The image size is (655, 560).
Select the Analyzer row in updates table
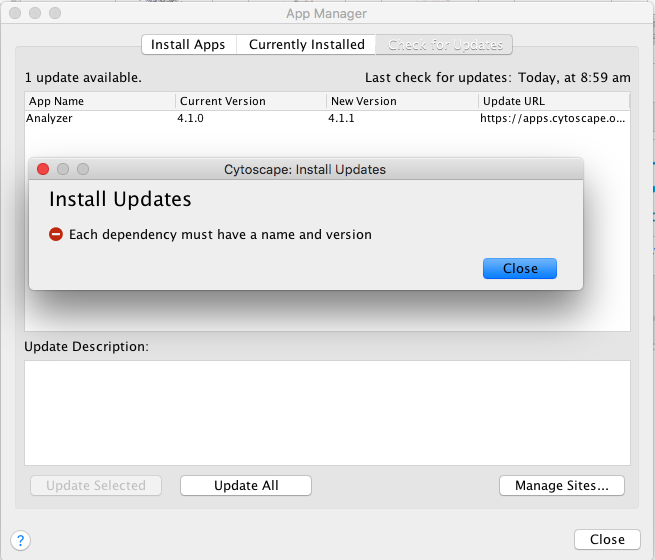(328, 118)
